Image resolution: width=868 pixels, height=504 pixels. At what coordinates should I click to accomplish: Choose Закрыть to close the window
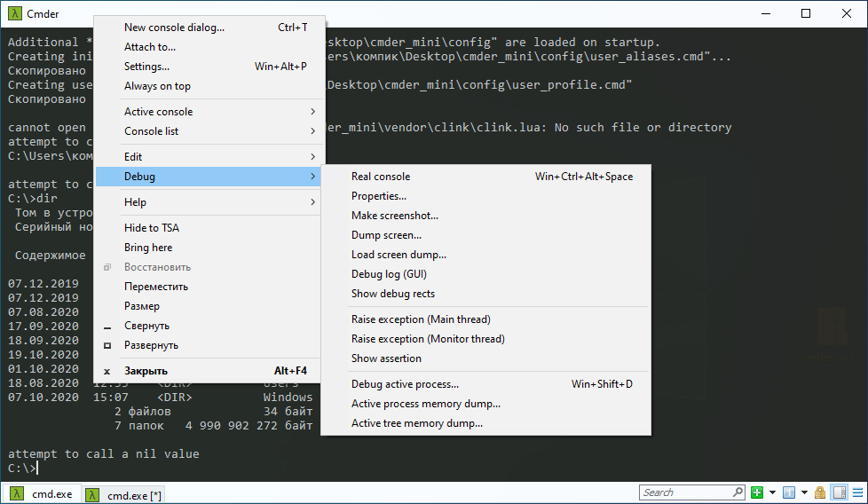tap(146, 371)
